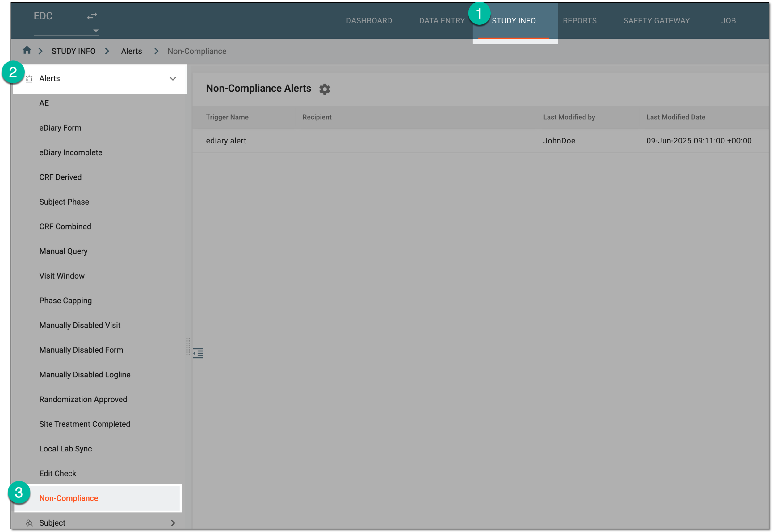Click Non-Compliance in the breadcrumb
Viewport: 772px width, 532px height.
197,51
